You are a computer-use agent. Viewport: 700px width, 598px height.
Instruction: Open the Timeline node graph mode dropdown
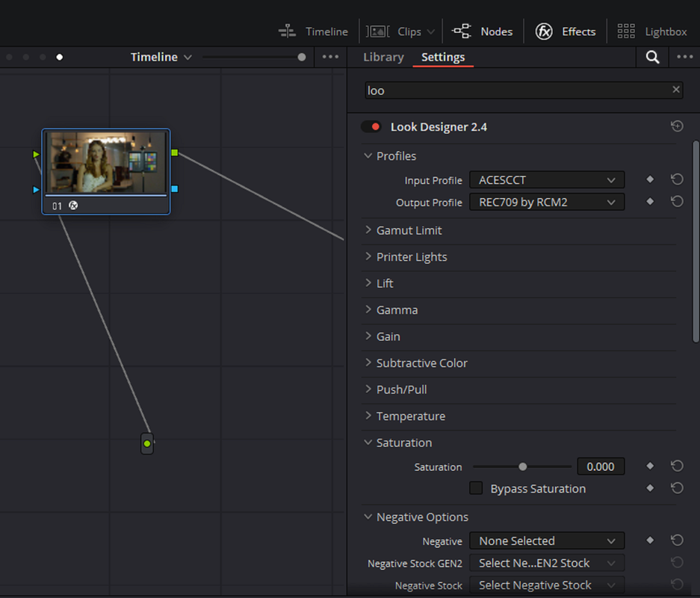point(161,57)
